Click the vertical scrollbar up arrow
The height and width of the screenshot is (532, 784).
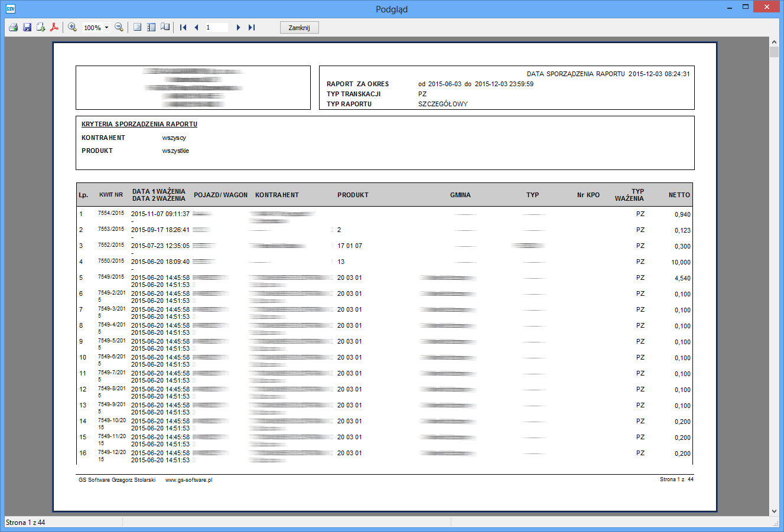click(774, 42)
